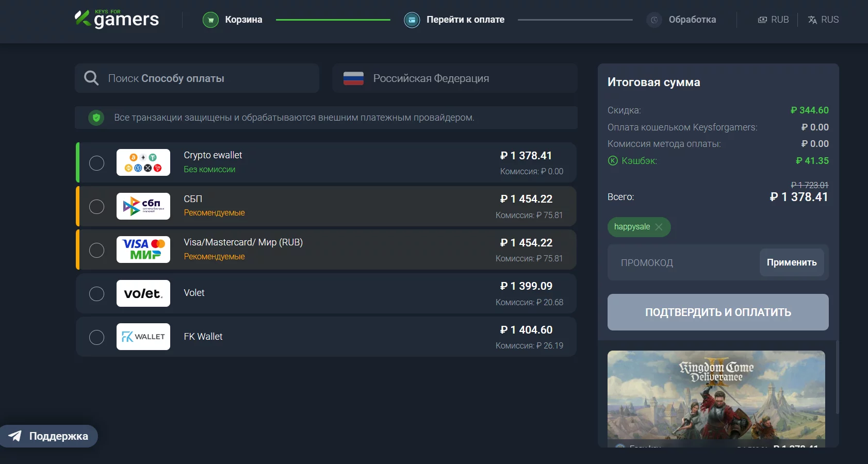Click the Keys for Gamers logo
The image size is (868, 464).
[x=117, y=19]
